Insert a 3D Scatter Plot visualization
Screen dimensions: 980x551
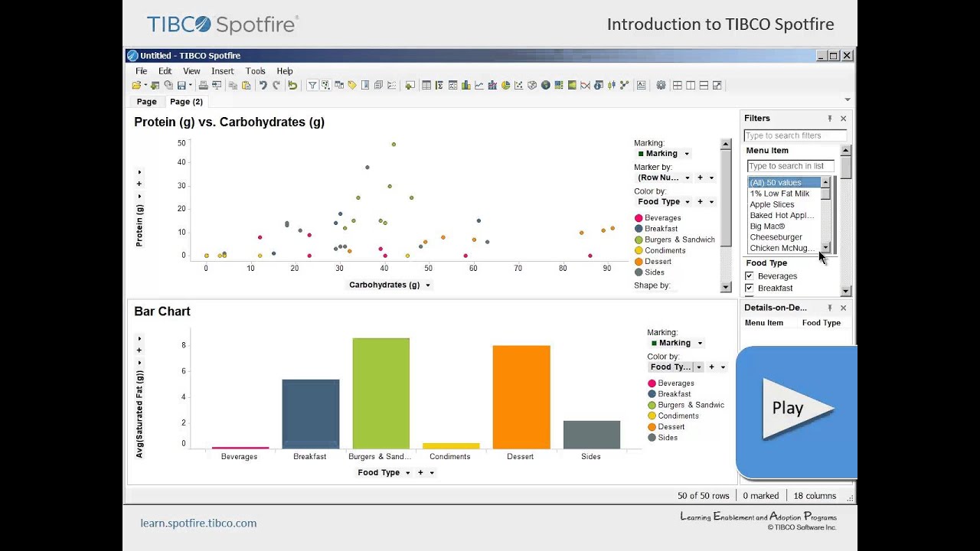(x=532, y=85)
